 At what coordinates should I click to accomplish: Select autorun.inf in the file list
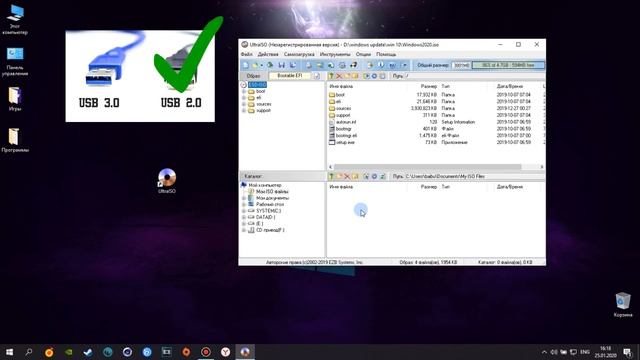pos(346,122)
